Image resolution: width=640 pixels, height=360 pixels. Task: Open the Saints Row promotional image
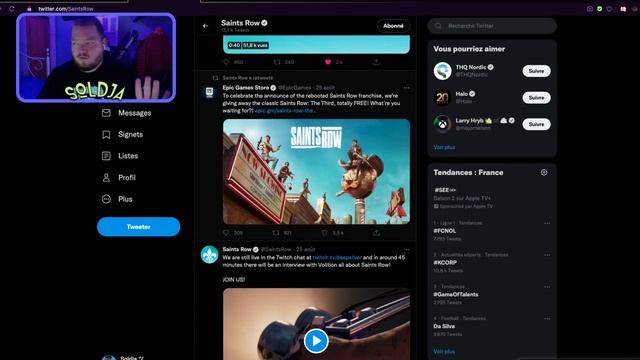[316, 171]
